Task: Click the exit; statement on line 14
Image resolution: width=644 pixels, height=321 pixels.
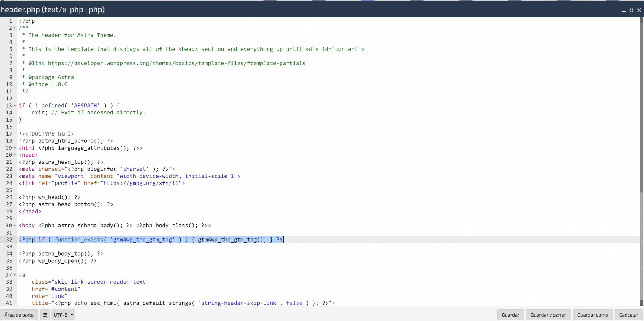Action: [x=40, y=113]
